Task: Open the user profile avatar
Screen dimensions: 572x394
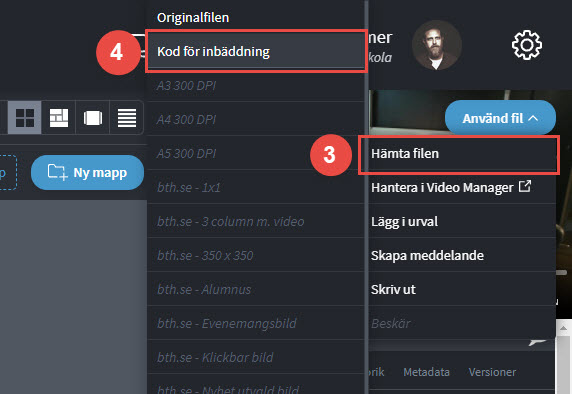Action: pos(437,45)
